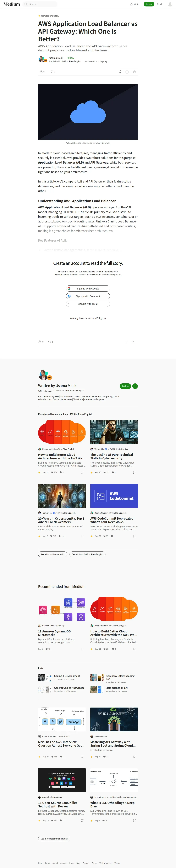The height and width of the screenshot is (868, 176).
Task: Open the image caption link under hero
Action: tap(88, 143)
